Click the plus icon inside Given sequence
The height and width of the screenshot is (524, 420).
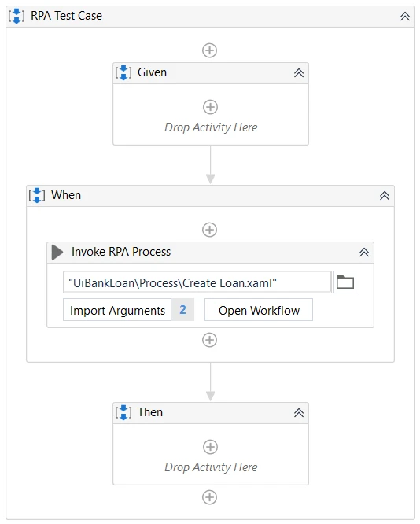(x=210, y=107)
